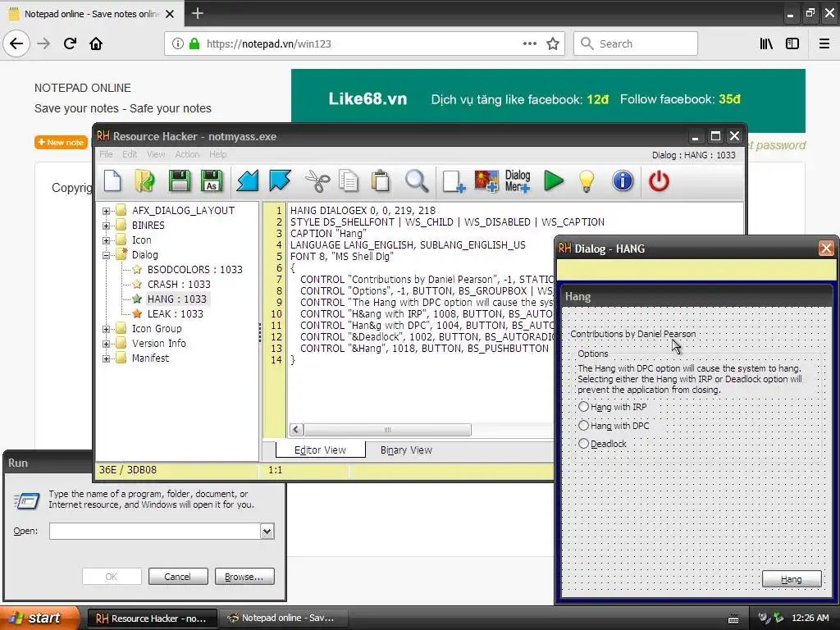Click Firefox reload page icon

click(70, 43)
